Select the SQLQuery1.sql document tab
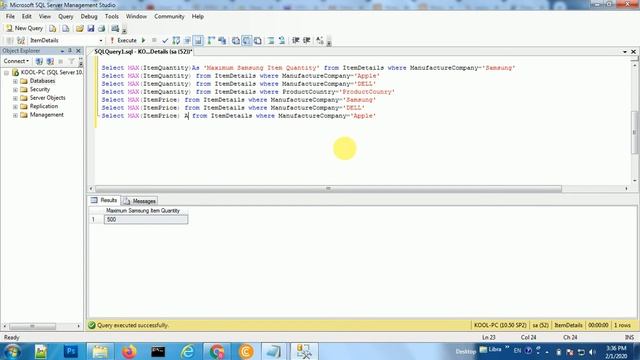Viewport: 640px width, 360px height. tap(143, 52)
